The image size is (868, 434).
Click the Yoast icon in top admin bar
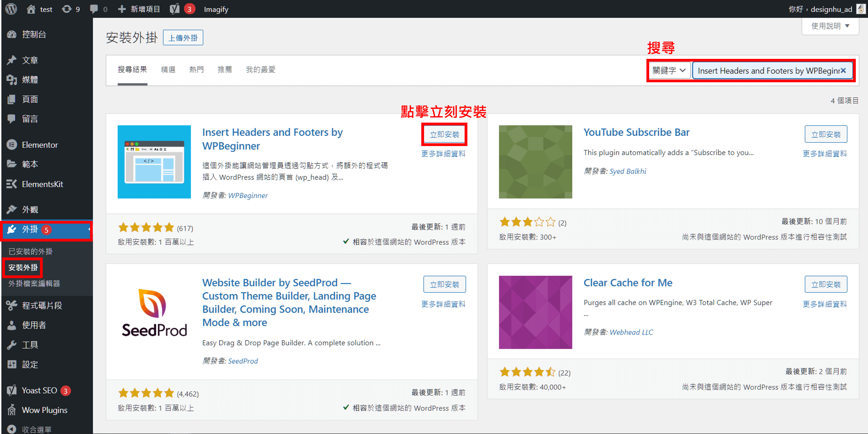coord(175,9)
